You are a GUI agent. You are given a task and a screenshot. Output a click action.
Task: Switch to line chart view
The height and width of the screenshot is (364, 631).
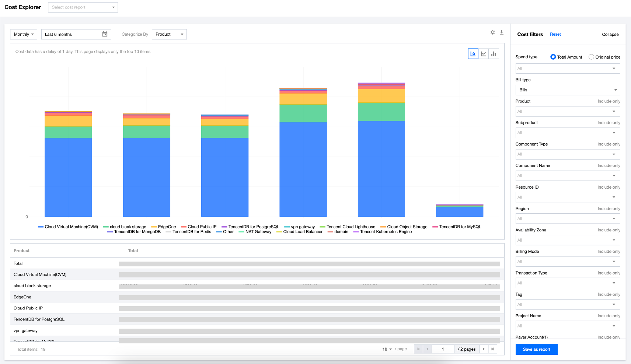(x=483, y=54)
